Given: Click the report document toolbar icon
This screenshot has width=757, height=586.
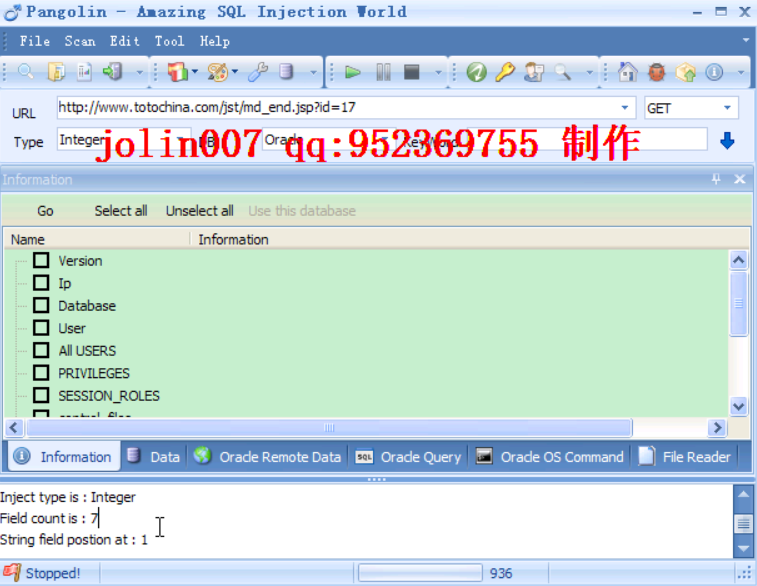Looking at the screenshot, I should point(84,72).
